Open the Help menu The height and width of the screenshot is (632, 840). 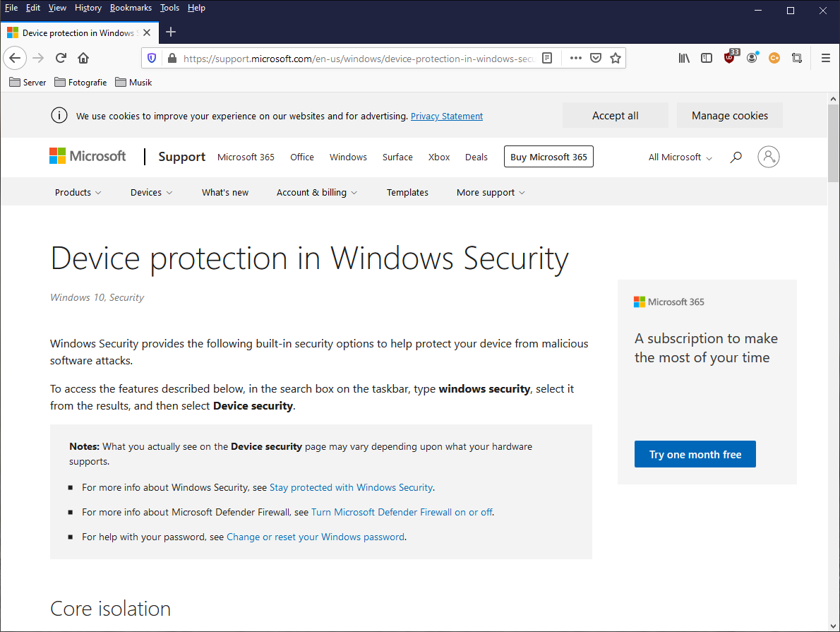point(197,8)
